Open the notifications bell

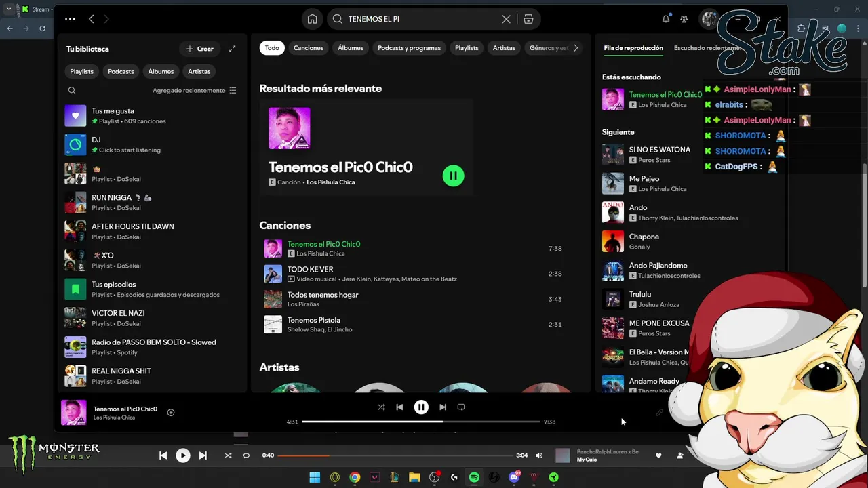[x=666, y=19]
